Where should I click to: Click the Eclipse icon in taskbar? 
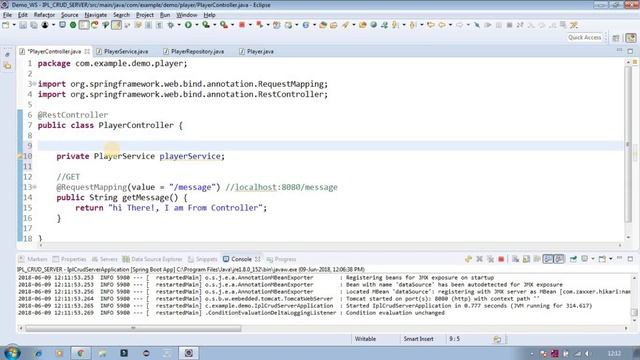188,353
